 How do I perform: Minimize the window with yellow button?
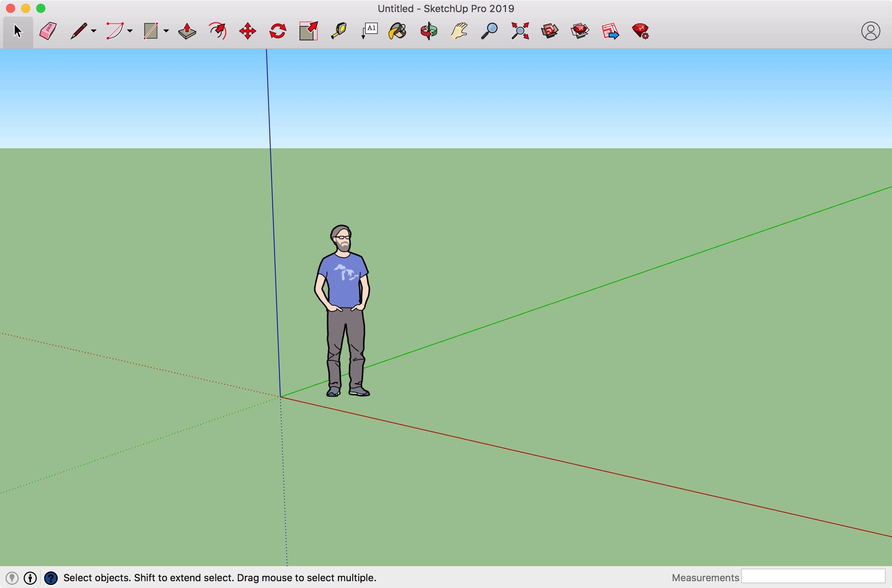point(26,8)
